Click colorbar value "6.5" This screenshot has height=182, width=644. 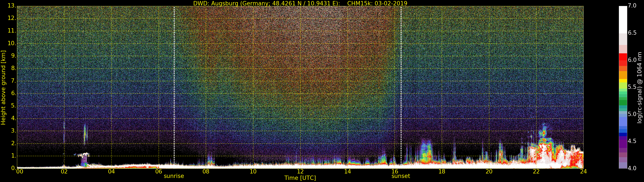click(632, 33)
